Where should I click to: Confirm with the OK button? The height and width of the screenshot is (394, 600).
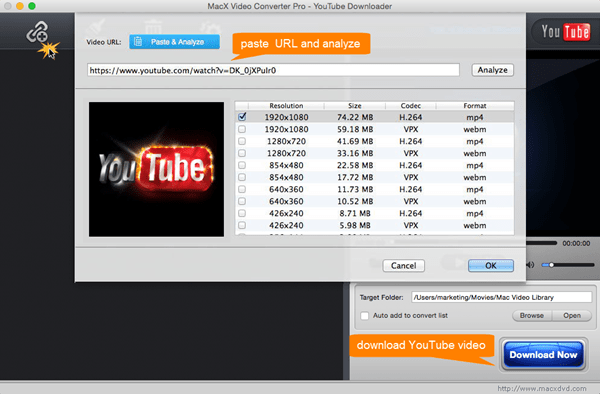pos(491,265)
